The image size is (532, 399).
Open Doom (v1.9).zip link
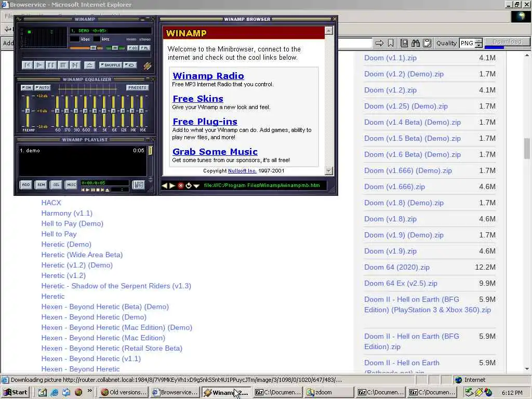pos(390,251)
